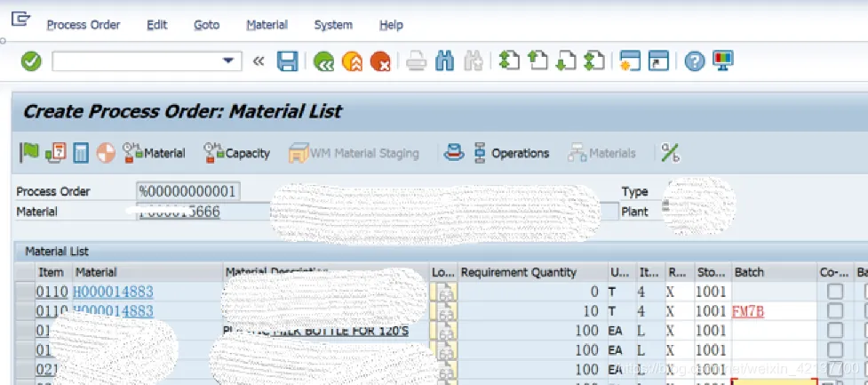Click the Next Page icon
Image resolution: width=868 pixels, height=385 pixels.
(x=566, y=60)
